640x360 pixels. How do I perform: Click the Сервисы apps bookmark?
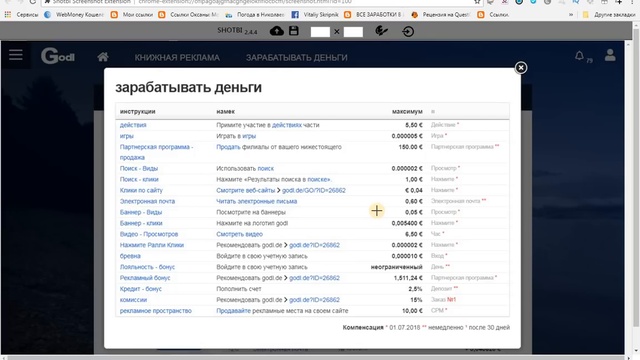click(x=21, y=15)
